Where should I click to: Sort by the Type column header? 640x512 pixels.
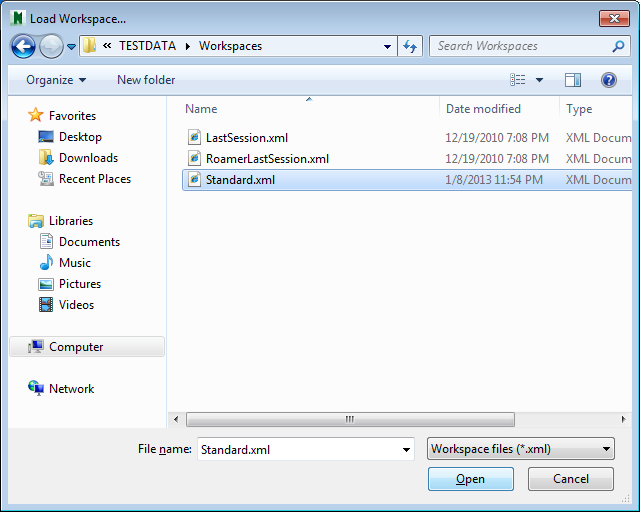pos(579,109)
